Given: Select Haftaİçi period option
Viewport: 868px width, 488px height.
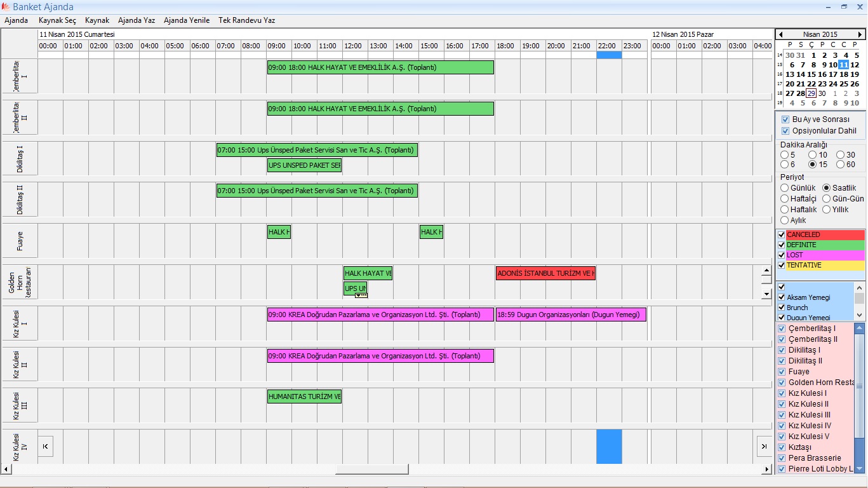Looking at the screenshot, I should (x=785, y=199).
